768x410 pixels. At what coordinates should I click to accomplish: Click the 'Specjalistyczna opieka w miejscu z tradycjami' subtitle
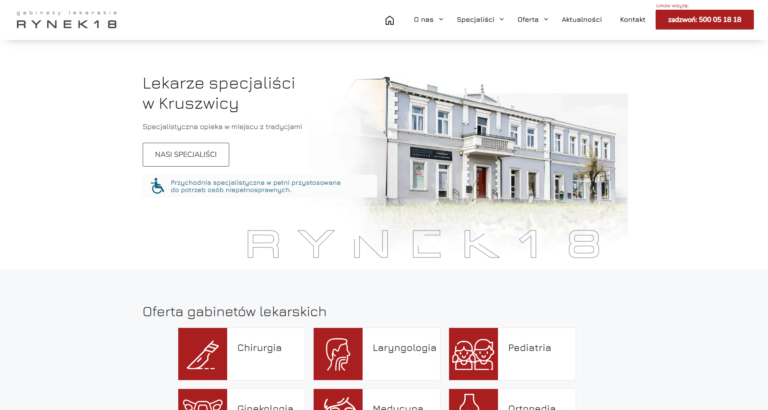(x=222, y=126)
